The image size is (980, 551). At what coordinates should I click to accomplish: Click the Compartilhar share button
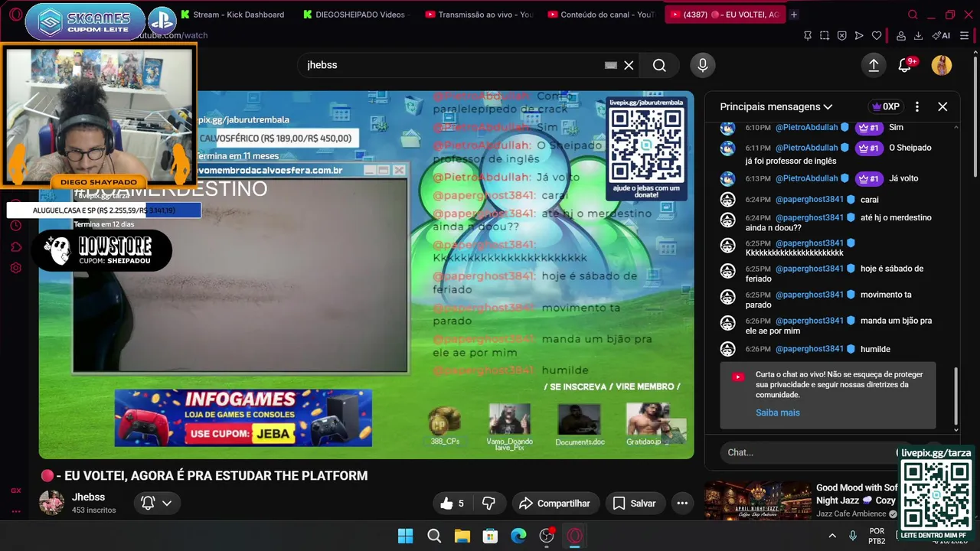554,503
